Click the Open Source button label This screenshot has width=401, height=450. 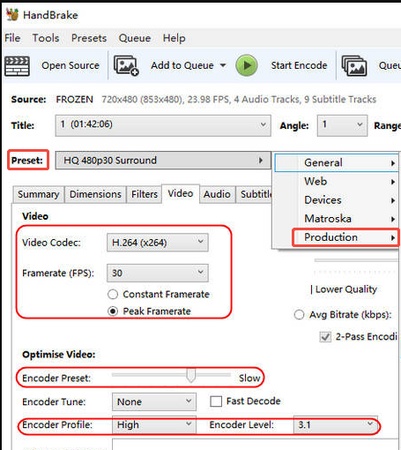[x=70, y=65]
